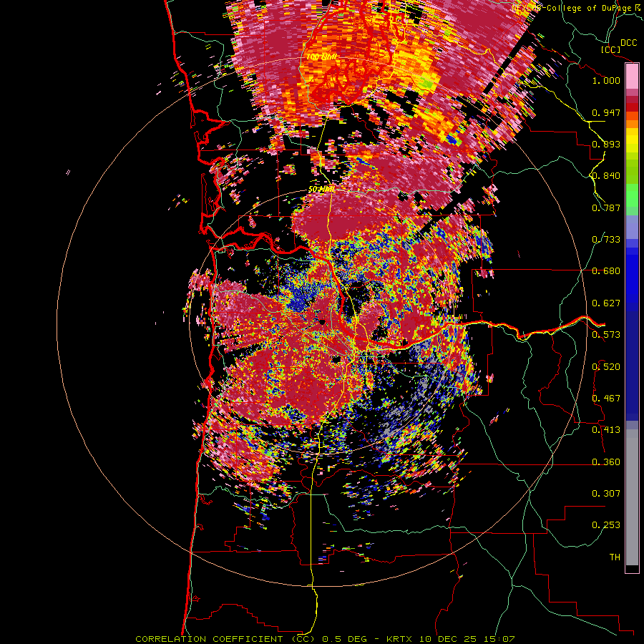Click the 0.520 scale value
The width and height of the screenshot is (644, 644).
[606, 367]
